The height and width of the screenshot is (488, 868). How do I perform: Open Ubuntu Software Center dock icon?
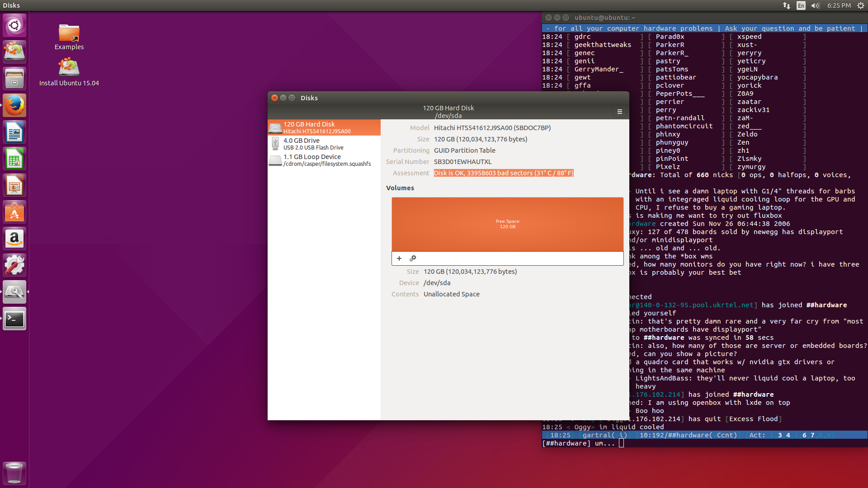(x=14, y=212)
